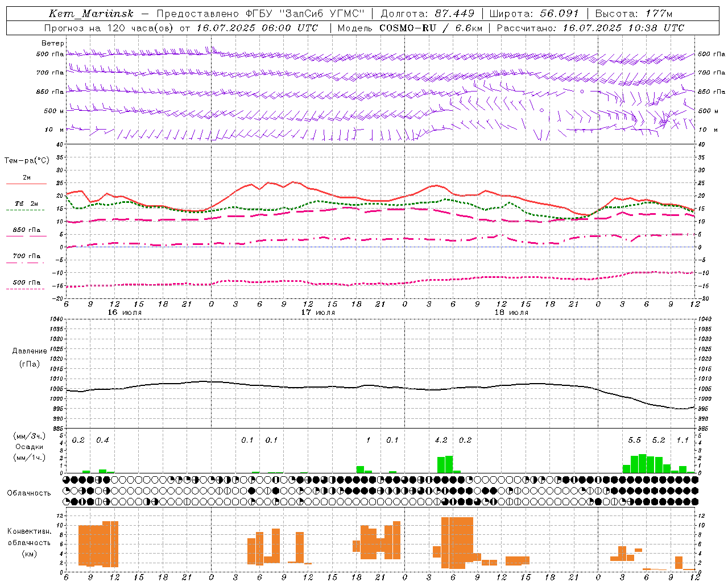Click the 5.2 precipitation total value
The image size is (728, 582).
659,440
